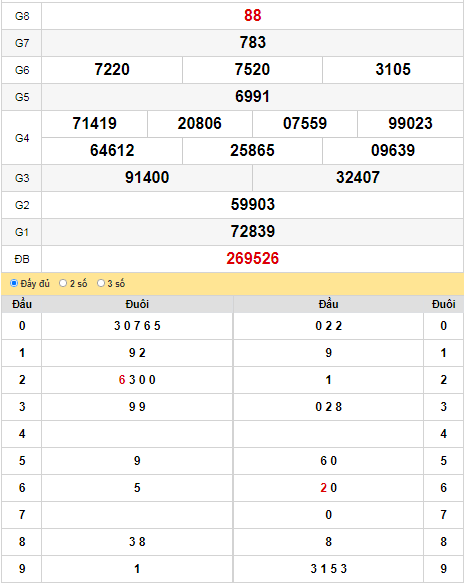The image size is (467, 587).
Task: Click G6 number 3105
Action: pyautogui.click(x=393, y=70)
